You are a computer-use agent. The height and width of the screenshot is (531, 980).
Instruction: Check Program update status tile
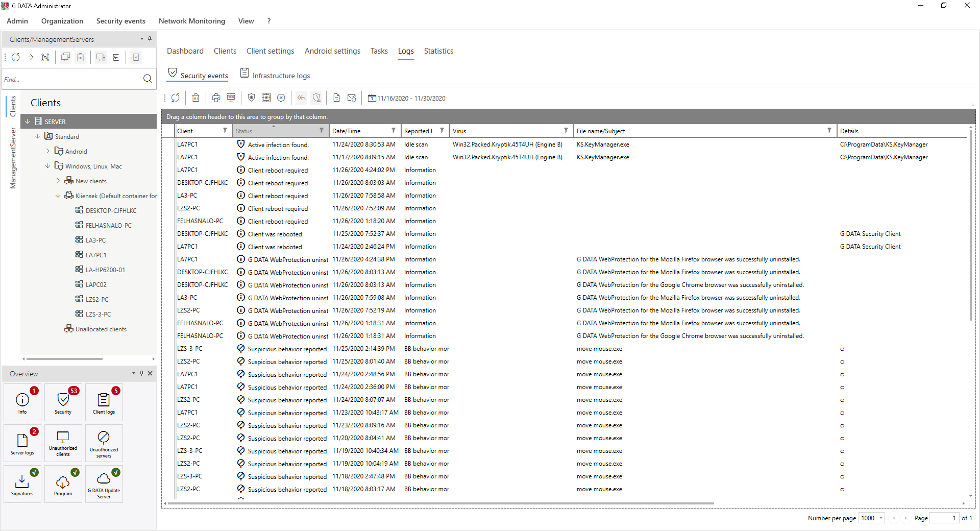63,484
